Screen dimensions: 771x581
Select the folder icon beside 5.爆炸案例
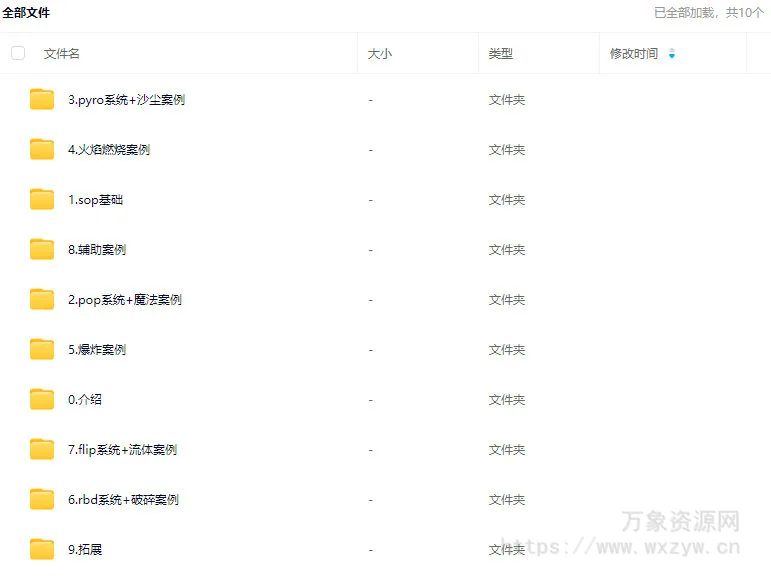point(42,349)
